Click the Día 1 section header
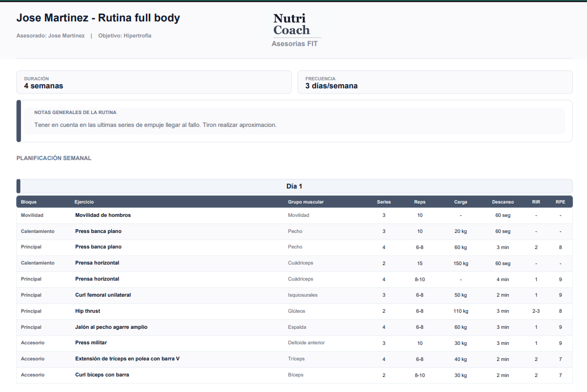This screenshot has width=587, height=392. [295, 186]
